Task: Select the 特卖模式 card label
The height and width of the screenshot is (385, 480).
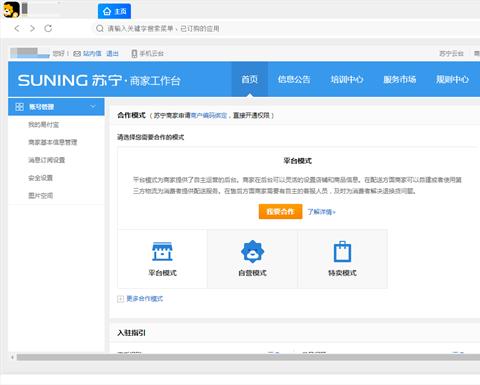Action: click(342, 273)
